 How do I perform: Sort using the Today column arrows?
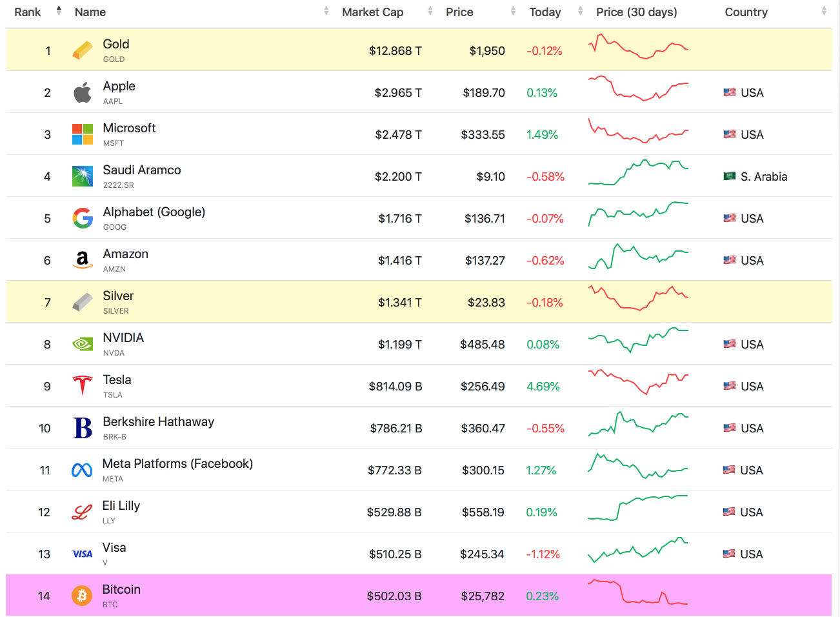pyautogui.click(x=581, y=10)
